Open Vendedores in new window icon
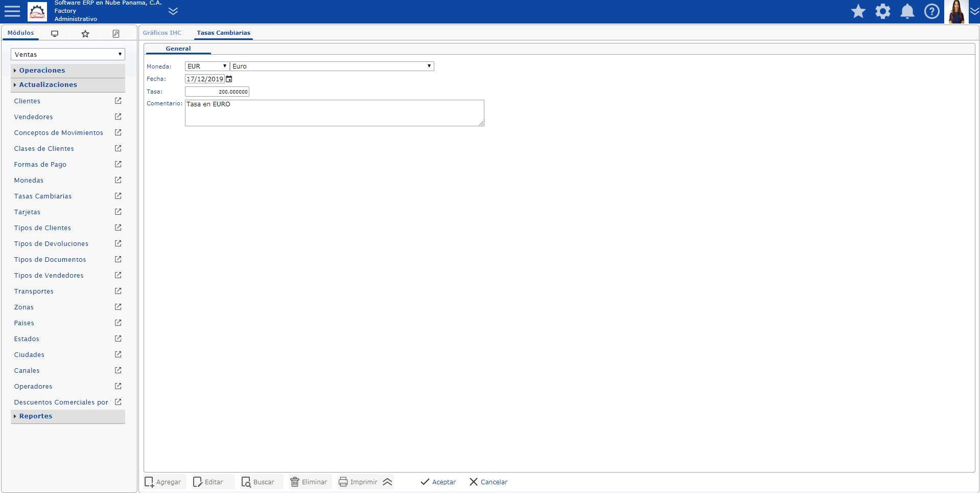The image size is (980, 493). click(118, 117)
